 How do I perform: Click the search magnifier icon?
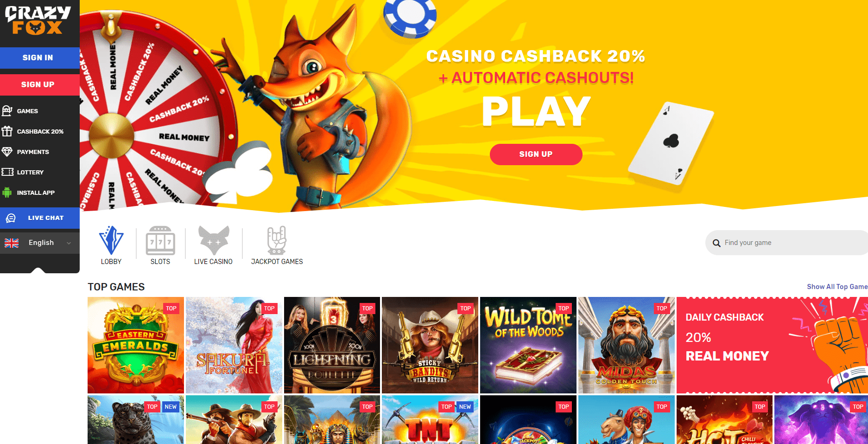(x=716, y=243)
